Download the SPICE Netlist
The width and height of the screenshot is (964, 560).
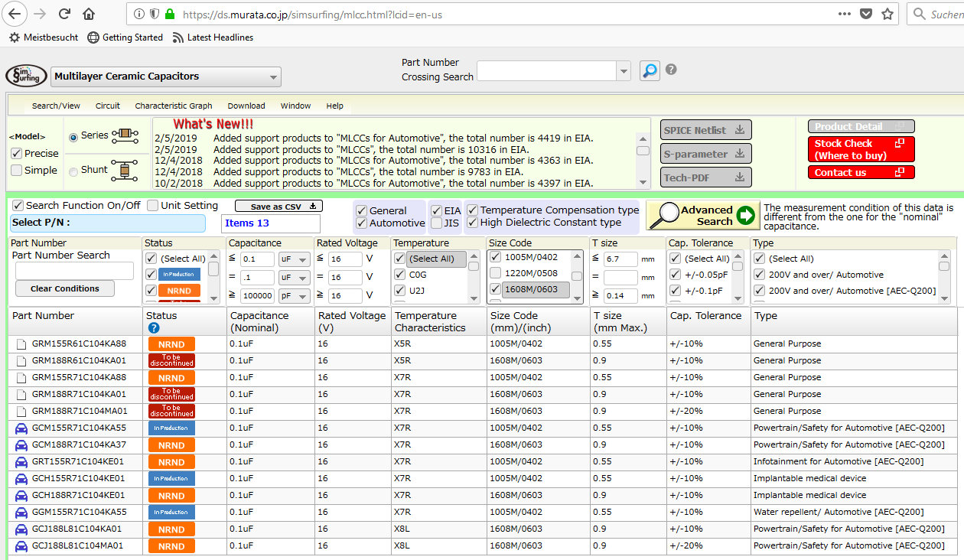pos(706,130)
